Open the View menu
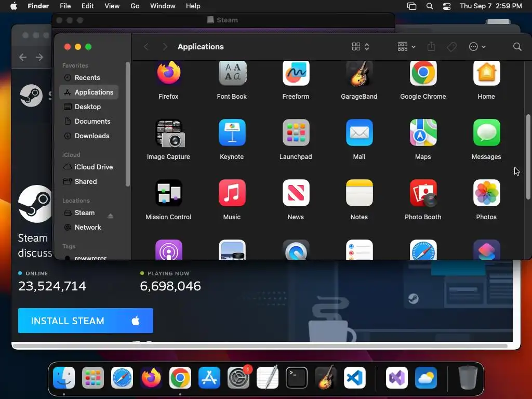Image resolution: width=532 pixels, height=399 pixels. (x=112, y=6)
